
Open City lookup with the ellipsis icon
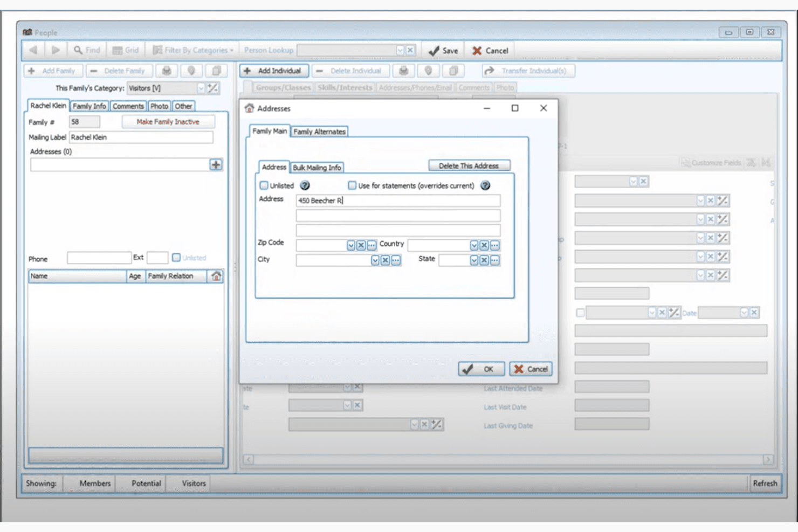click(396, 260)
